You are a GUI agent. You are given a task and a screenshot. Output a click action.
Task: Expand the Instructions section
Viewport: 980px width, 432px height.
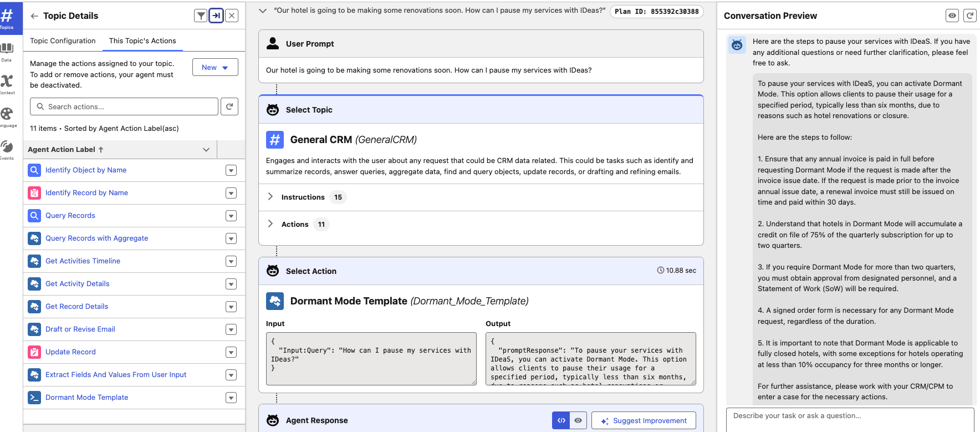(x=270, y=197)
